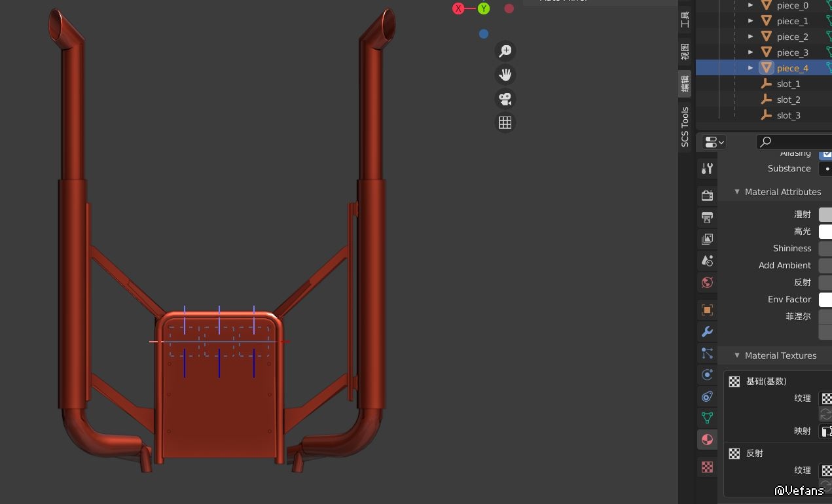Select piece_2 in the outliner

pos(792,37)
